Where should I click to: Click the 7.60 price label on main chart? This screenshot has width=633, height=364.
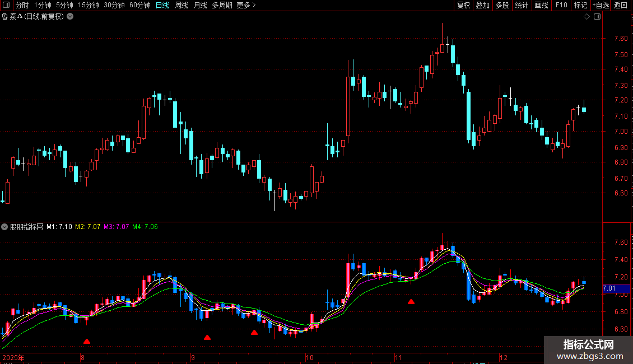coord(621,38)
